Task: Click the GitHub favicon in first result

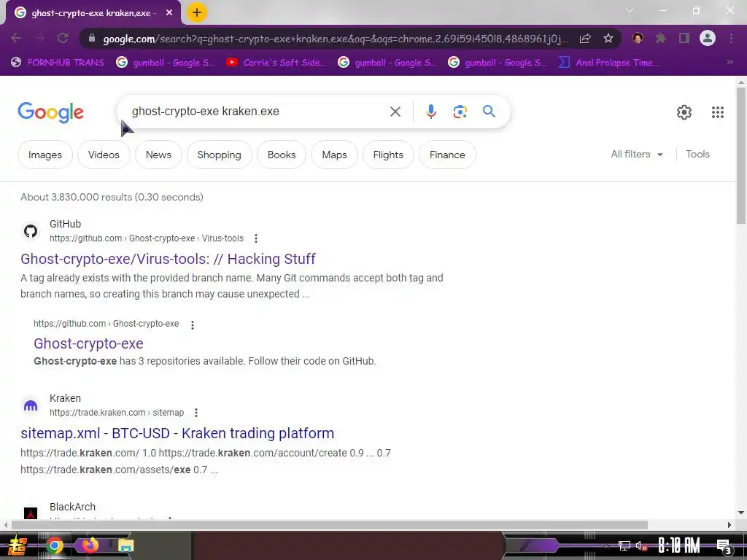Action: 31,231
